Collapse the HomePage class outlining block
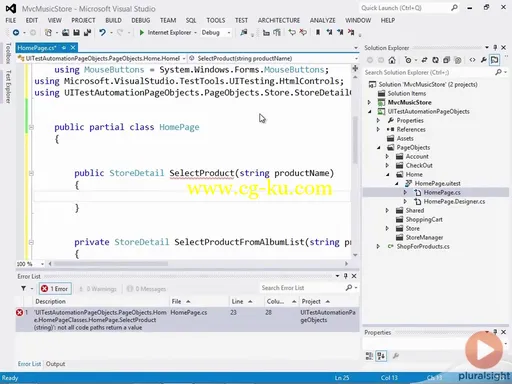This screenshot has height=384, width=512. (x=31, y=127)
